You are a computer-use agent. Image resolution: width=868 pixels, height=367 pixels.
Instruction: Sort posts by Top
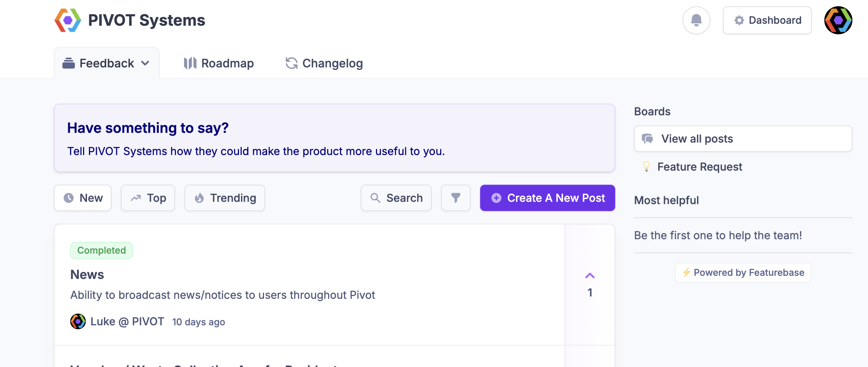(x=148, y=198)
